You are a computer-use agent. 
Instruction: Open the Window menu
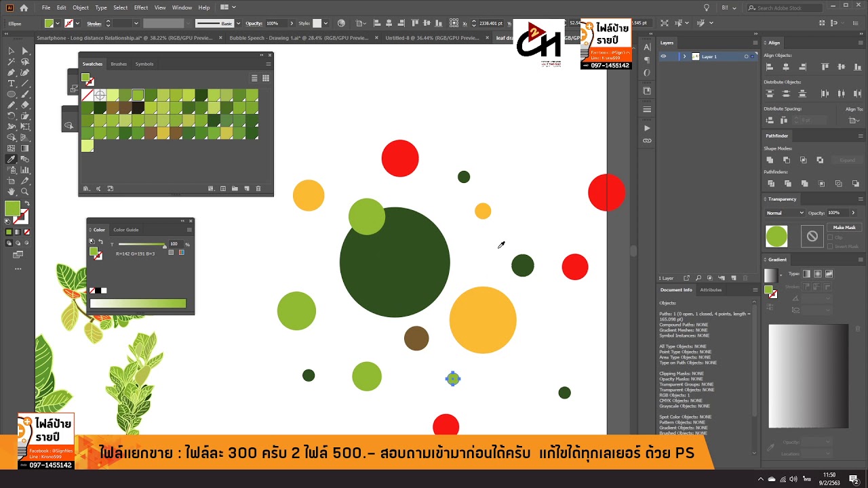pyautogui.click(x=182, y=7)
